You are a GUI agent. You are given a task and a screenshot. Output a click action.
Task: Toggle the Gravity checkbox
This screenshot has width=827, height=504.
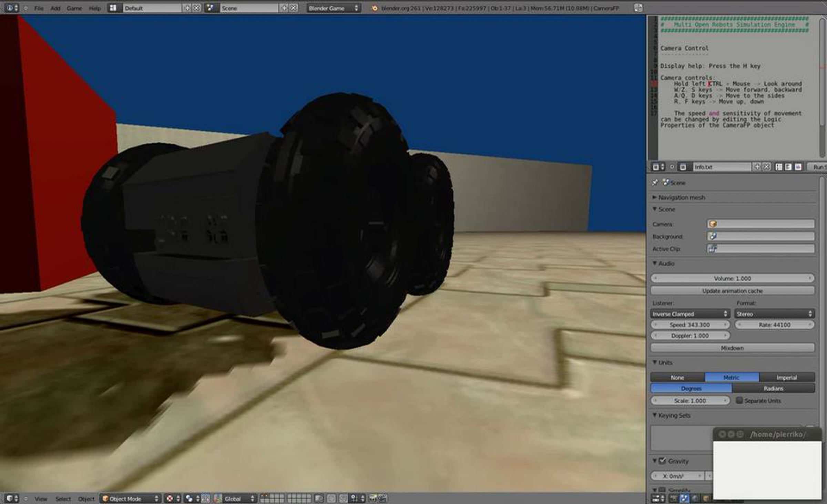coord(662,461)
